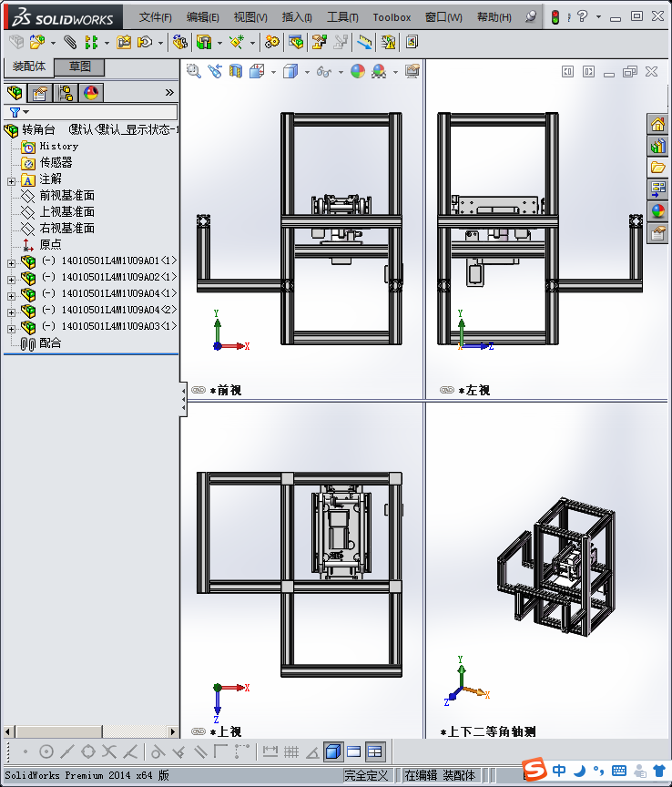Expand component 14010501L4M1U09A01<1>
This screenshot has width=672, height=787.
coord(11,263)
